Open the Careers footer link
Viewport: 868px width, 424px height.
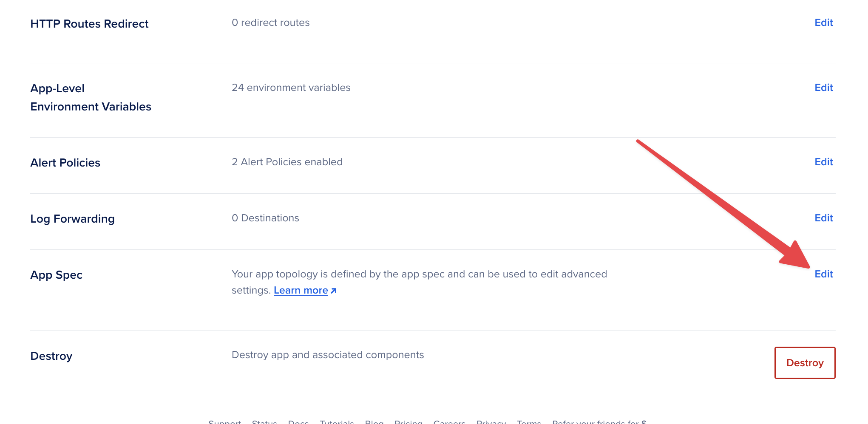[450, 421]
